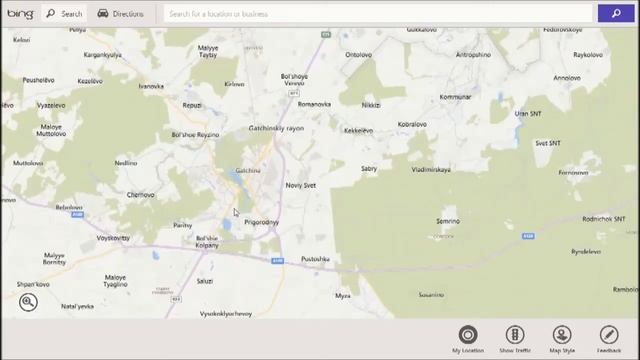Click the Kekkelevo label on the map
Screen dimensions: 640x360
click(x=358, y=131)
